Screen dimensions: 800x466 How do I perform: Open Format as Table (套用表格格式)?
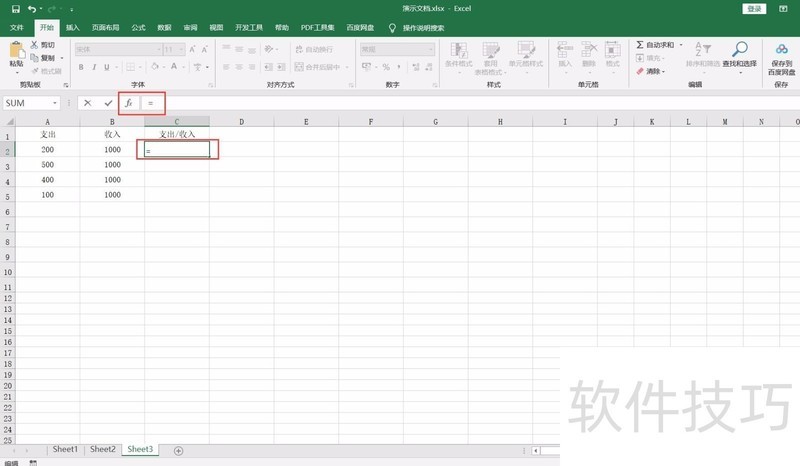(x=491, y=58)
